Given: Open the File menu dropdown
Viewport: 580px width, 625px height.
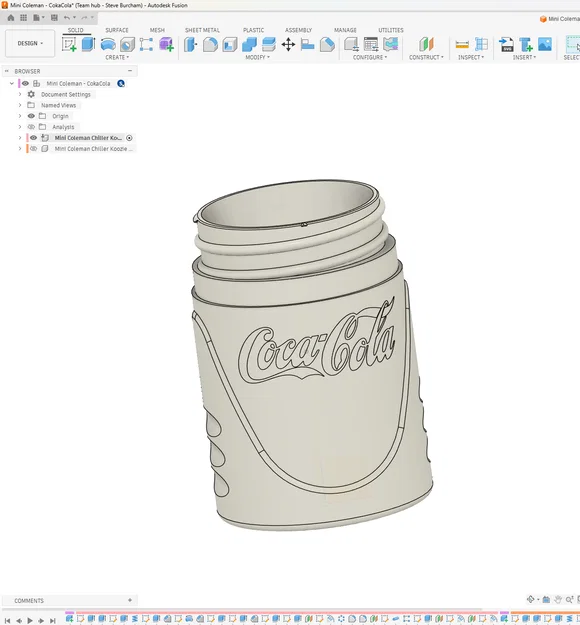Looking at the screenshot, I should pyautogui.click(x=39, y=18).
